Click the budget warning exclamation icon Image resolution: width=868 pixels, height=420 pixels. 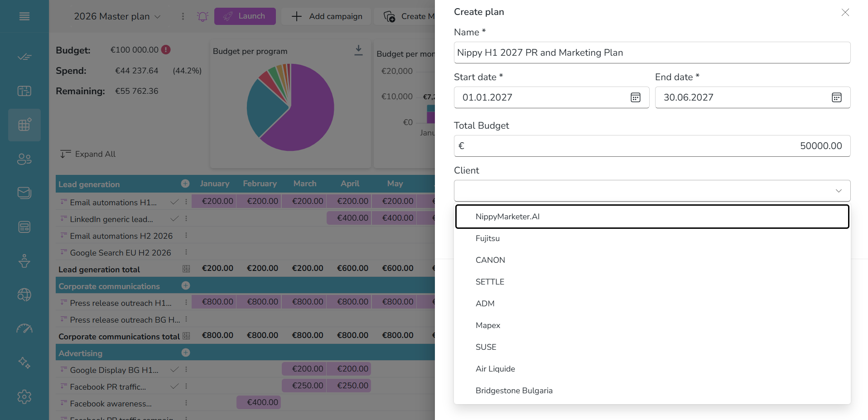pos(166,50)
